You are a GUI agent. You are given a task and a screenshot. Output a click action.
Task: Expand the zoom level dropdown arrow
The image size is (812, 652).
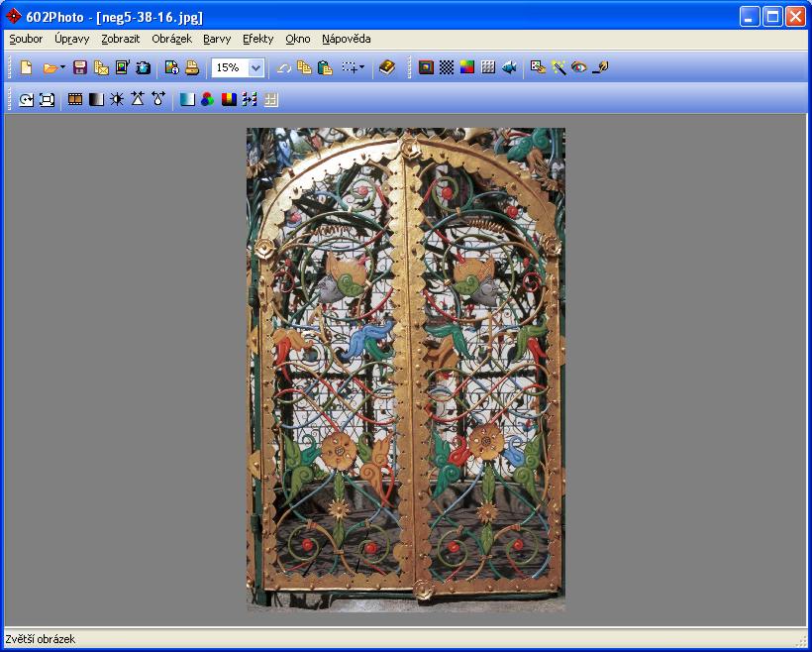(x=255, y=68)
